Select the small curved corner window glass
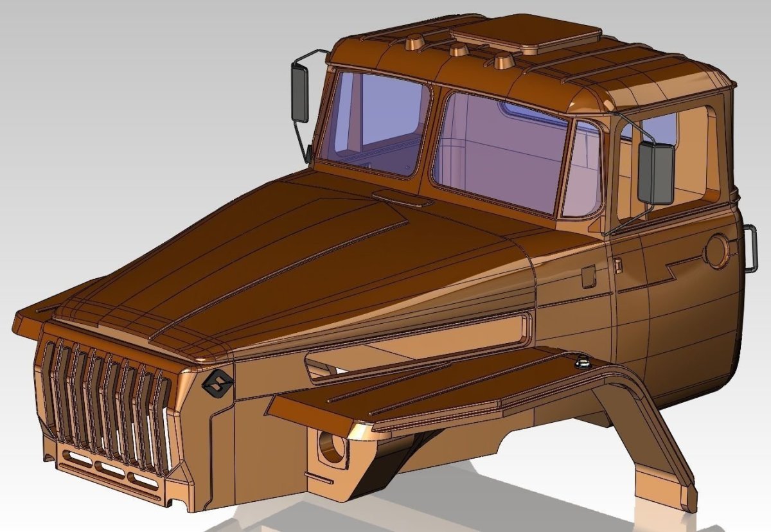Image resolution: width=771 pixels, height=532 pixels. click(x=583, y=168)
